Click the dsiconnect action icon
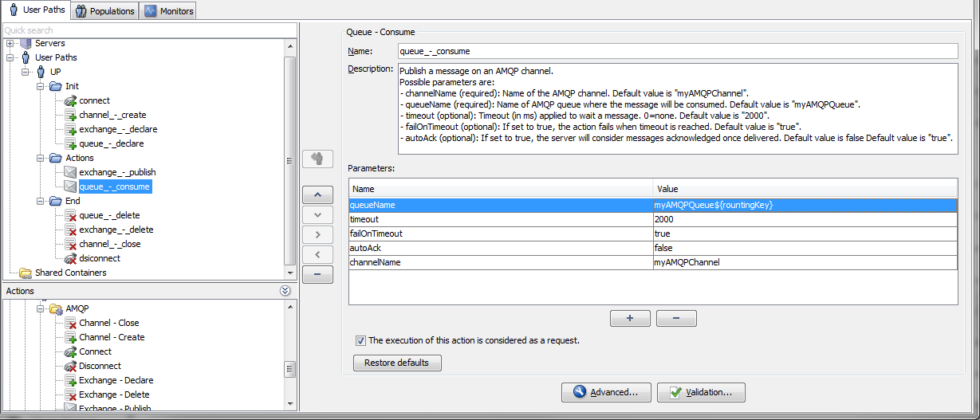980x420 pixels. click(70, 258)
